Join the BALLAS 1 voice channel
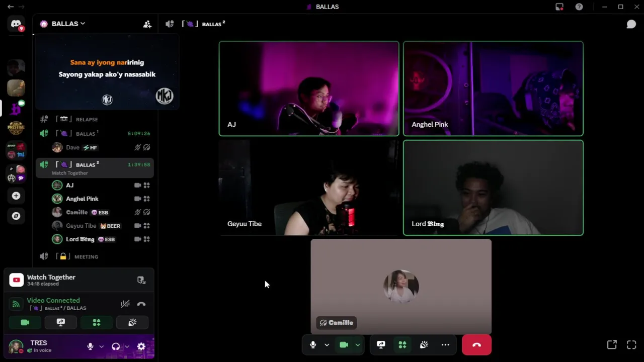Viewport: 644px width, 362px height. pos(95,133)
